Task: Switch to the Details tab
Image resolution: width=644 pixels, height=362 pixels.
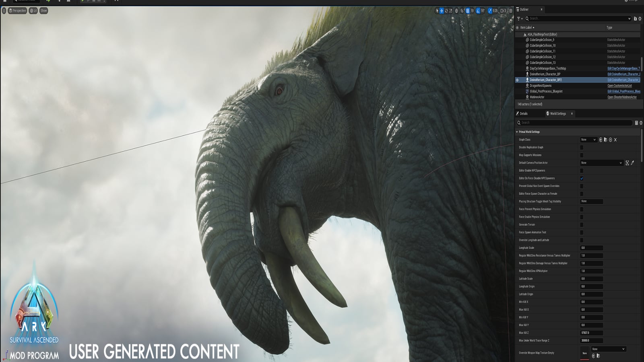Action: [523, 113]
